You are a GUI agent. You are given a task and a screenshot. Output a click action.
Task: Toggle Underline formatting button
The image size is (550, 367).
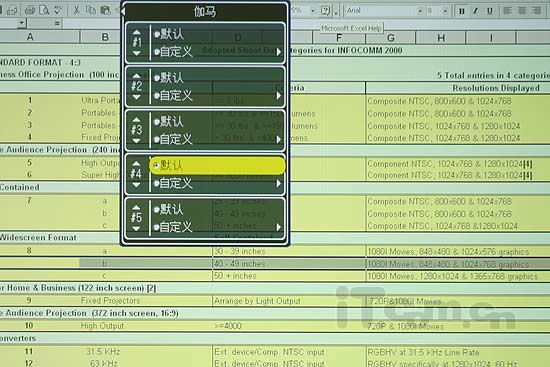pos(490,11)
